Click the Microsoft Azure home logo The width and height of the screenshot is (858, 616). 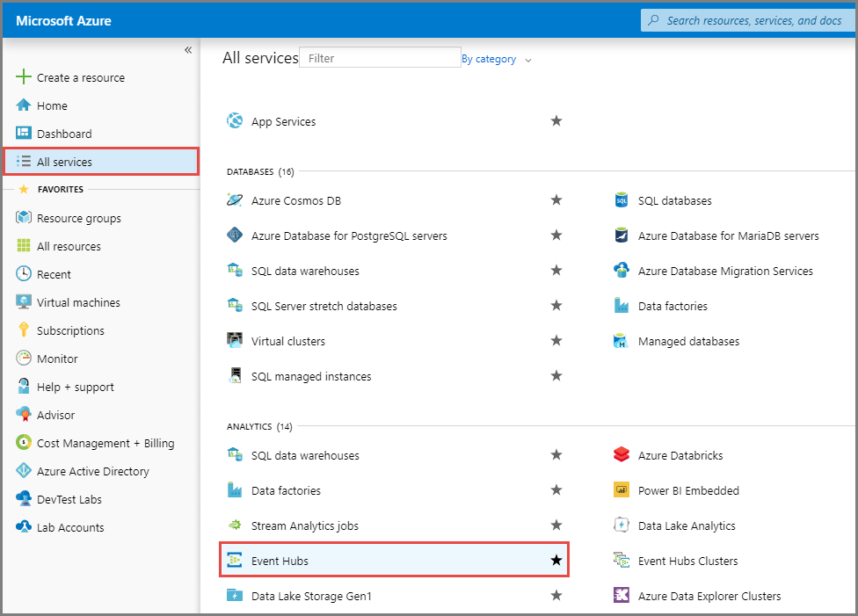pyautogui.click(x=63, y=20)
